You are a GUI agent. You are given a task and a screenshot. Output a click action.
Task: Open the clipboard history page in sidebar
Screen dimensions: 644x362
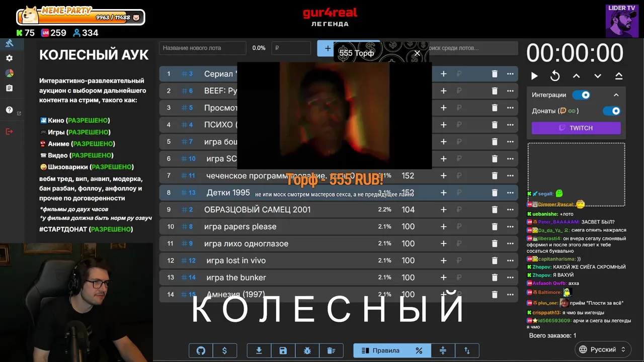[x=9, y=88]
